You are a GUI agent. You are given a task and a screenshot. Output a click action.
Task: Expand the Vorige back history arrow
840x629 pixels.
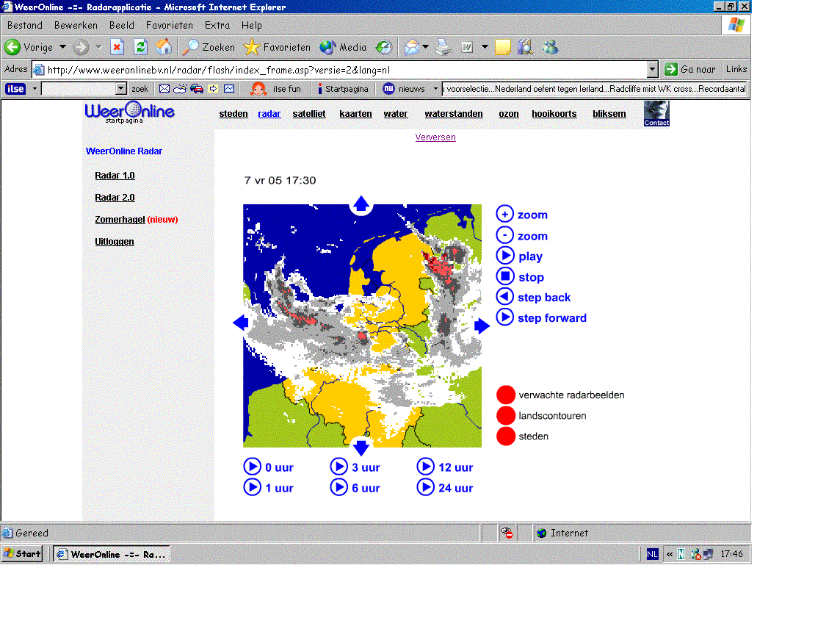tap(62, 47)
